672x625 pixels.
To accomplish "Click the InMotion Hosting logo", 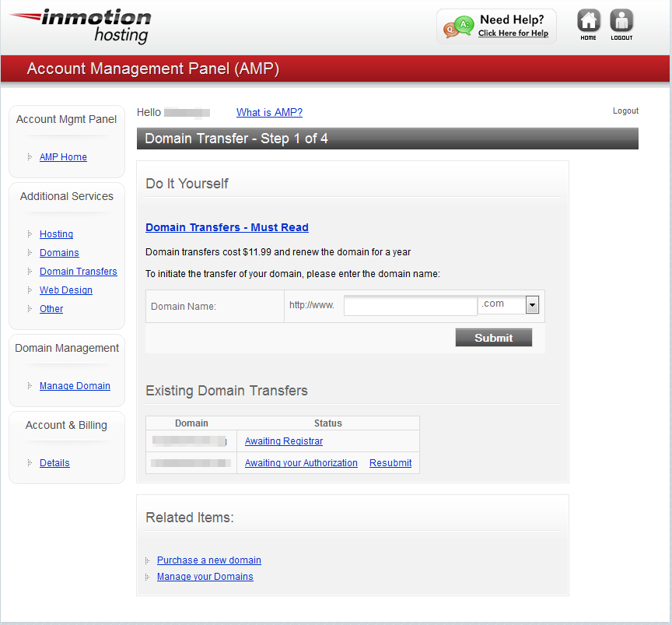I will 80,26.
